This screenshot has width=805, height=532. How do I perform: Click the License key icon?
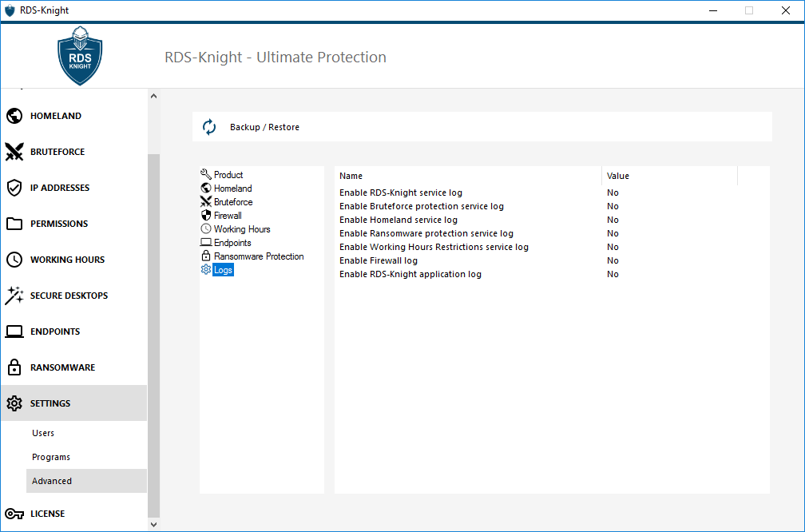click(x=14, y=514)
